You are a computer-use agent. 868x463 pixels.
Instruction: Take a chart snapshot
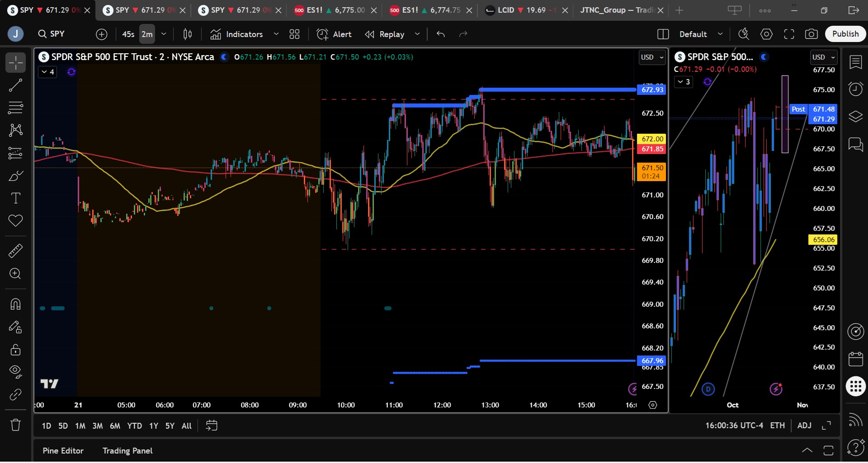point(811,34)
